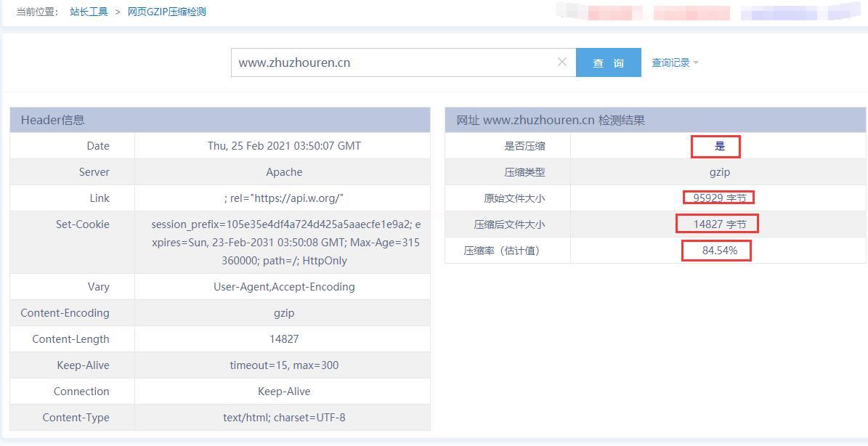Click the Content-Length value 14827
The image size is (868, 446).
(284, 339)
